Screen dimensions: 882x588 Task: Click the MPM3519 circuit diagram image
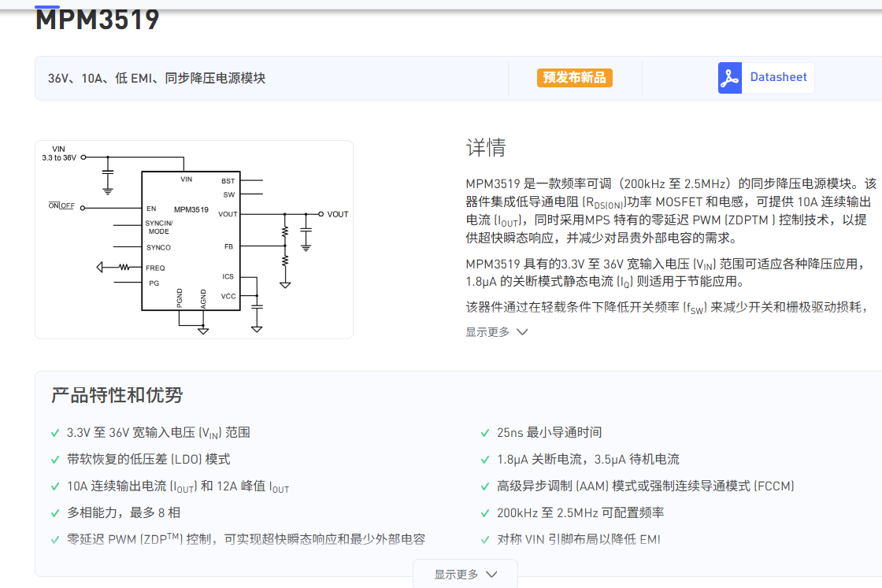194,239
